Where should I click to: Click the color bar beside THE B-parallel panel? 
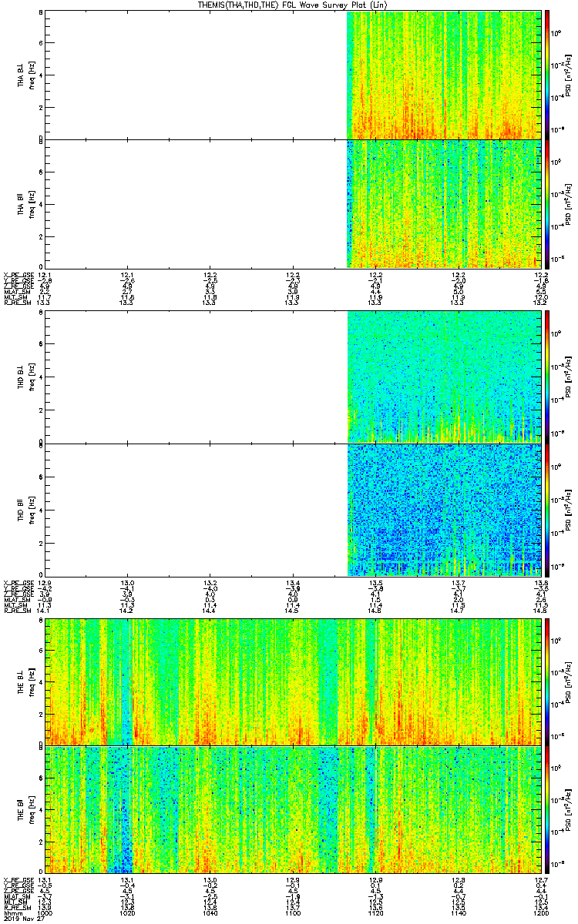(547, 808)
